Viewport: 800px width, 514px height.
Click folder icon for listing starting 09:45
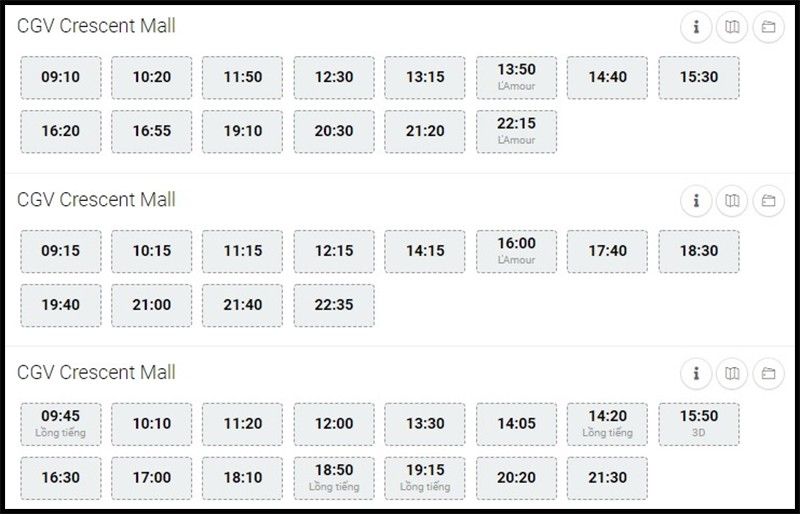pyautogui.click(x=768, y=374)
